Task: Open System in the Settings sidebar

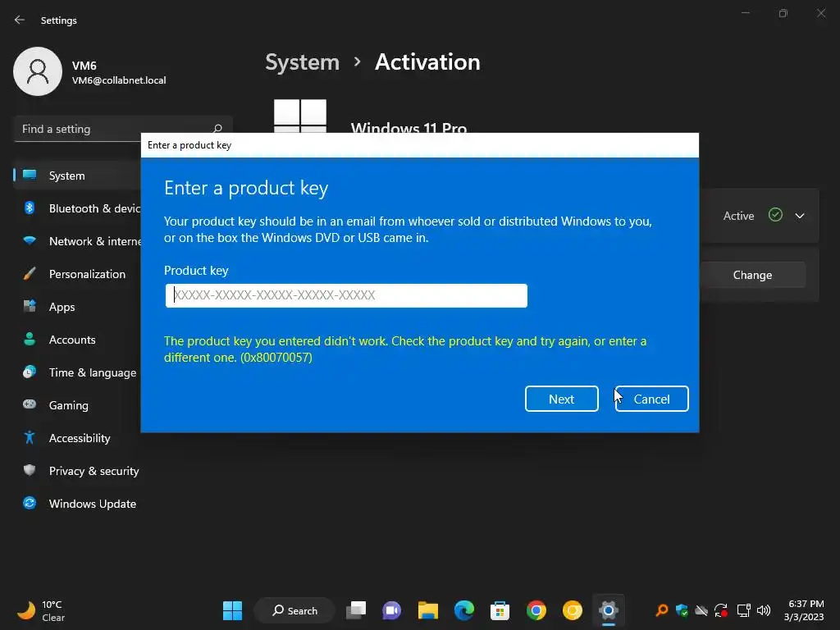Action: [x=78, y=176]
